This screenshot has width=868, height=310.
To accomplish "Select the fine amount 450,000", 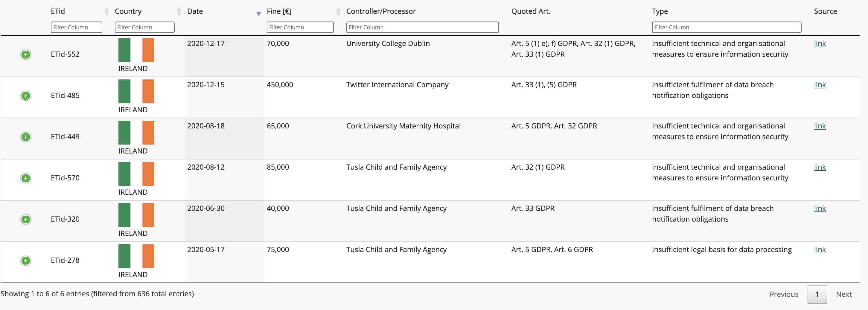I will [280, 85].
